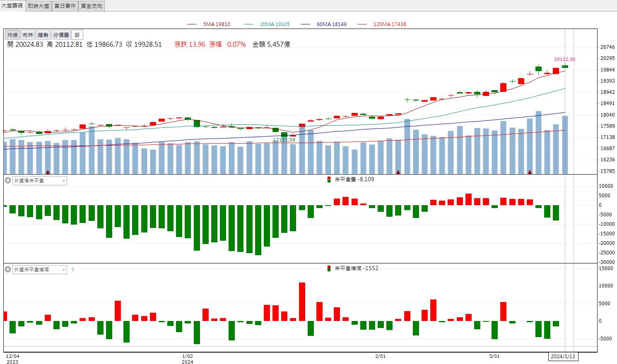Switch to the 大盤籌碼 tab
The width and height of the screenshot is (617, 364).
click(12, 6)
